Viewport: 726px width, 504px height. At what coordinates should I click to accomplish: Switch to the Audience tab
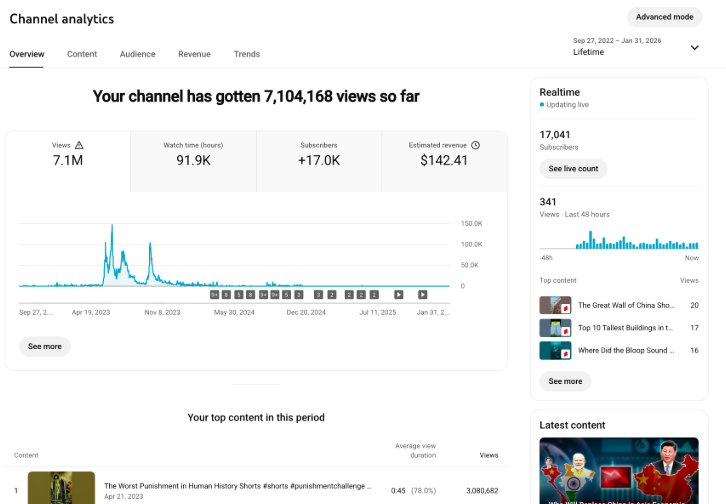point(138,54)
